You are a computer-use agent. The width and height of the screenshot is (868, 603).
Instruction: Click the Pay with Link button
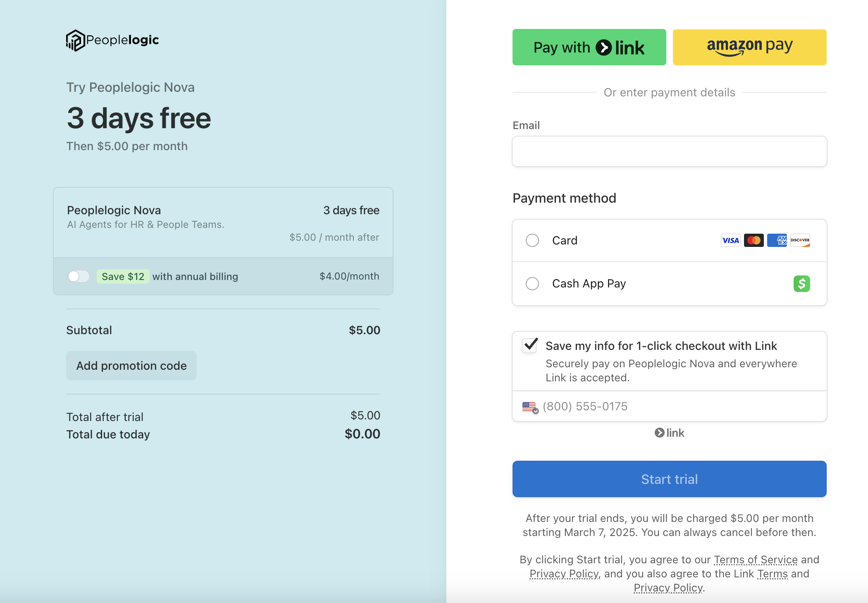pyautogui.click(x=589, y=47)
